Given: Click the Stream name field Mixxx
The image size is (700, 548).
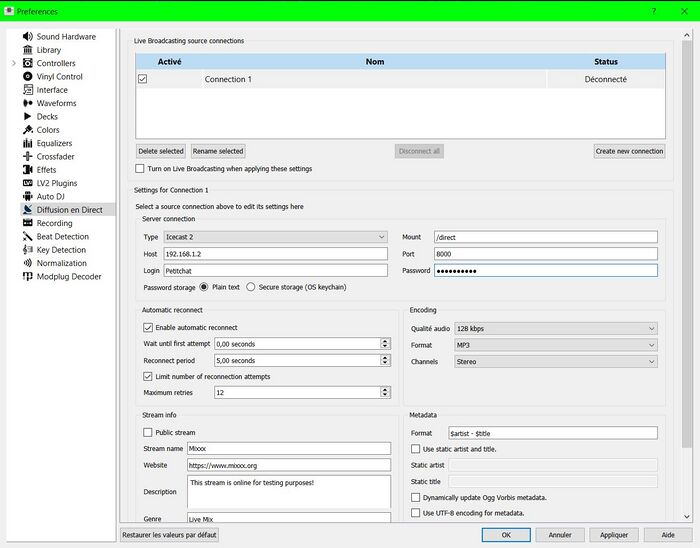Looking at the screenshot, I should [x=289, y=448].
